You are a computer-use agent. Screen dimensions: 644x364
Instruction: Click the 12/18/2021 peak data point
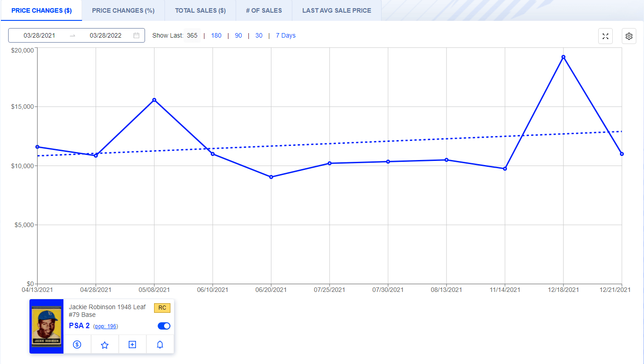[x=563, y=57]
